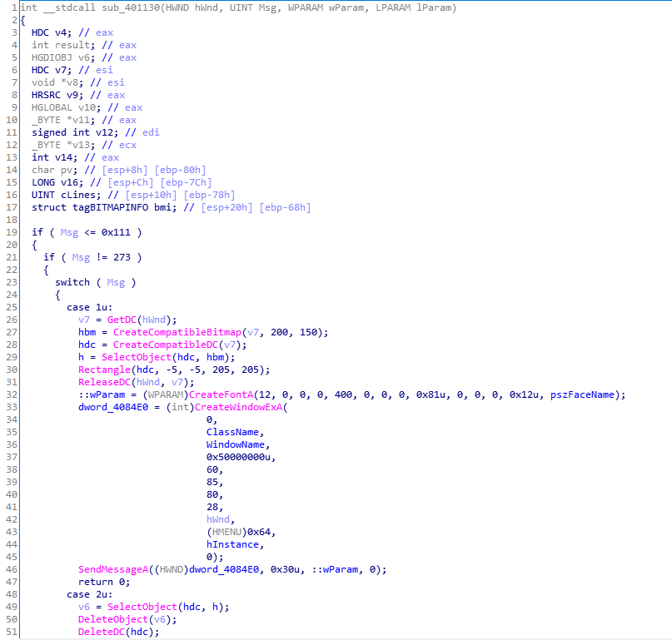The width and height of the screenshot is (672, 640).
Task: Click 'HGDIOBJ v6' declaration
Action: (63, 57)
